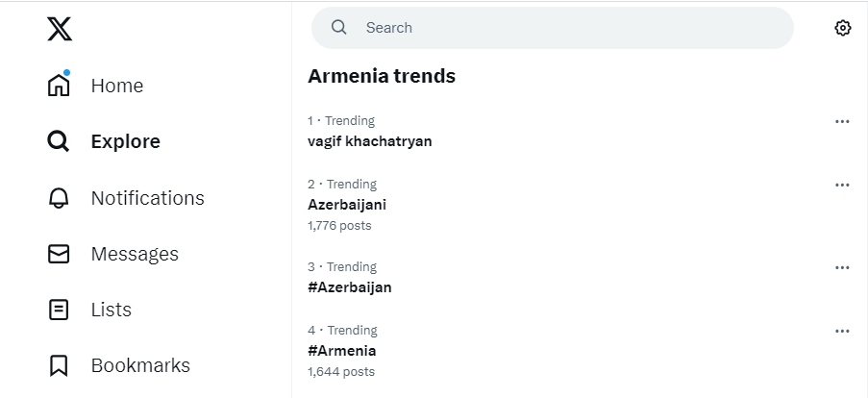The image size is (868, 398).
Task: Open the #Armenia trending hashtag
Action: 342,351
